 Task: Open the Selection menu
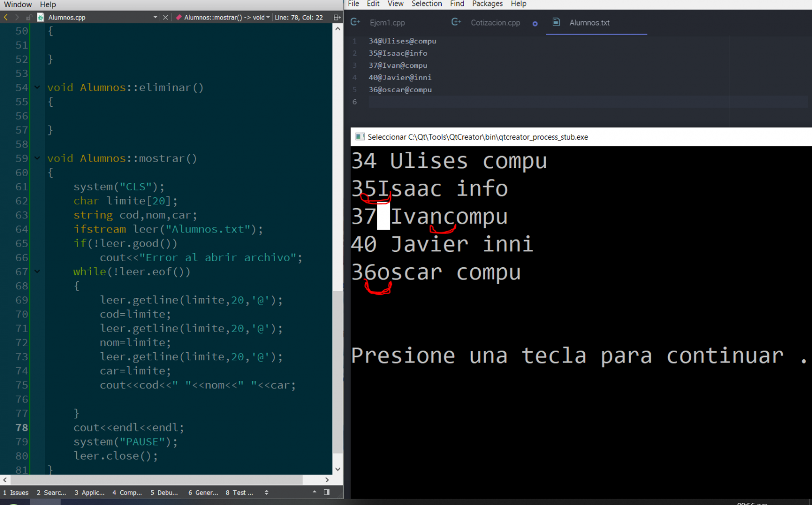pyautogui.click(x=427, y=4)
